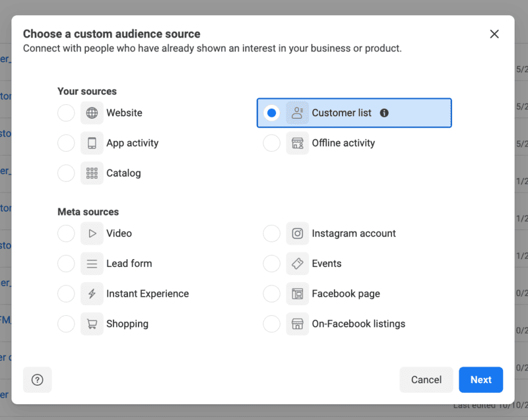
Task: Click the Events ticket icon
Action: pos(298,264)
